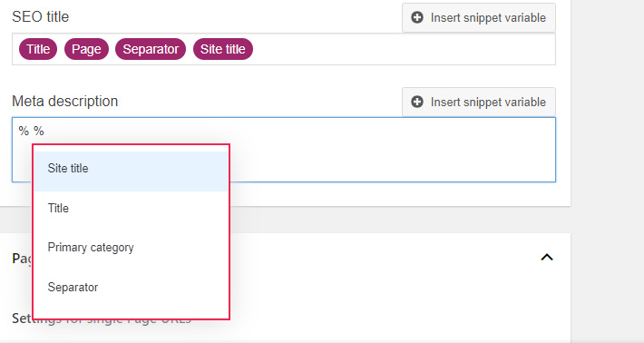Screen dimensions: 644x343
Task: Click the plus icon above Meta description box
Action: 417,102
